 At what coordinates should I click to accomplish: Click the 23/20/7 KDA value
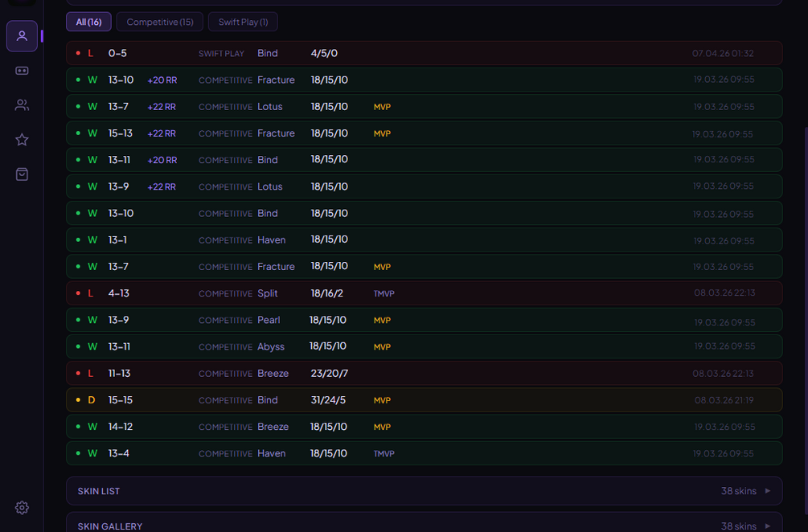[330, 374]
